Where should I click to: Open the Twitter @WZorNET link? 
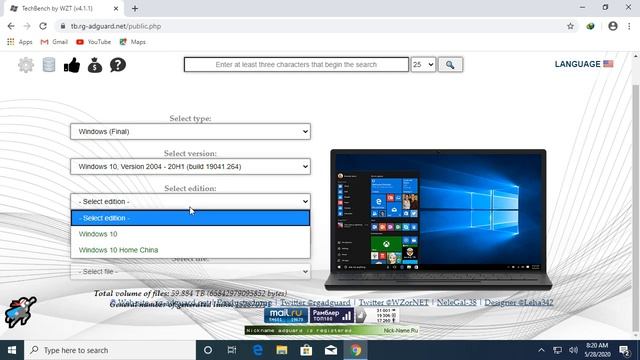tap(394, 302)
